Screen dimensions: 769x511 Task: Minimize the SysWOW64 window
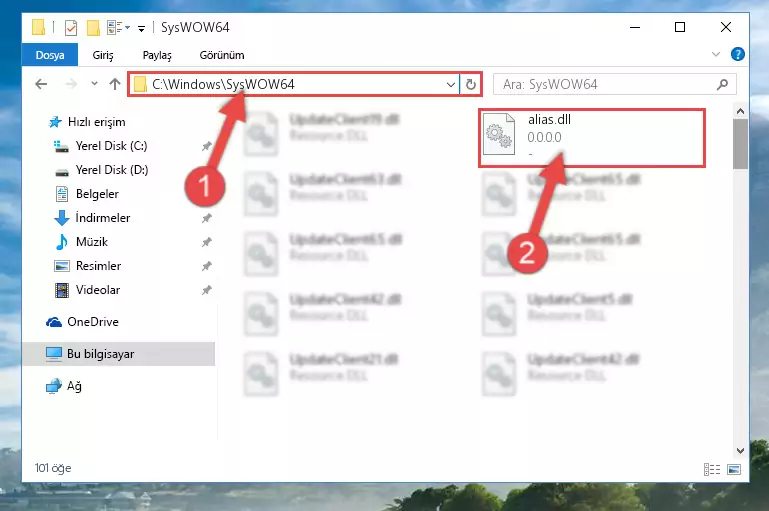(635, 27)
